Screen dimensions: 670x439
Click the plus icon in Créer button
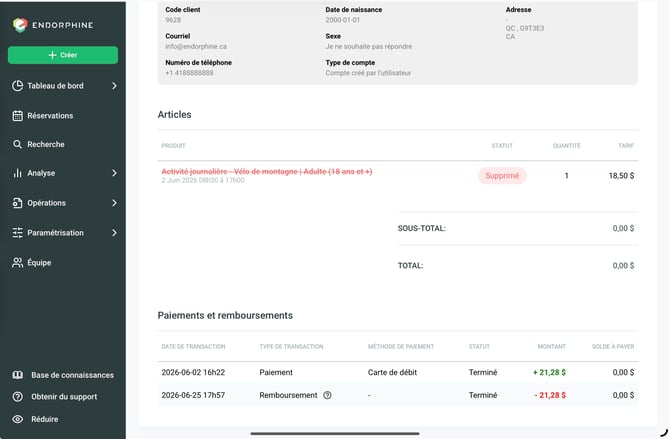(x=52, y=55)
